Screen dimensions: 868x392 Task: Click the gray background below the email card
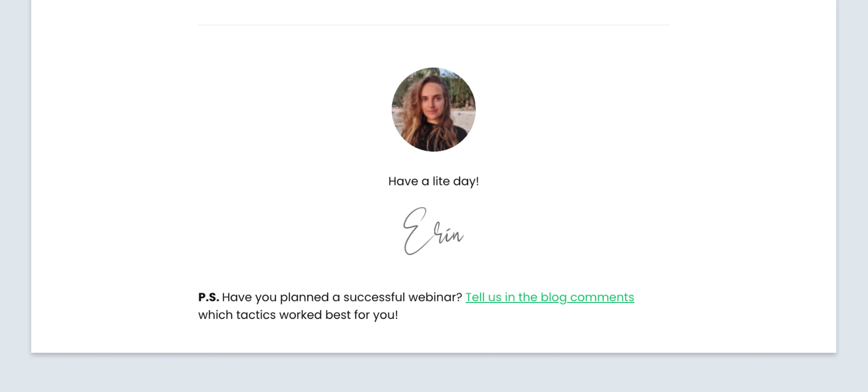click(433, 374)
